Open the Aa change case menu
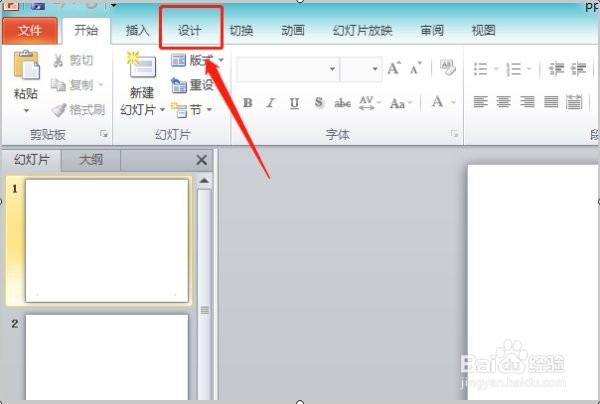 click(x=401, y=103)
